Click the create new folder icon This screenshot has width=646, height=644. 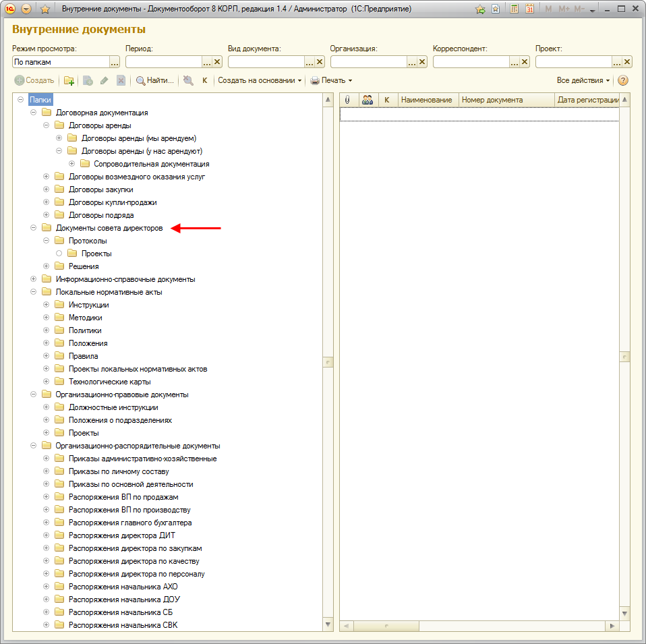(x=69, y=80)
